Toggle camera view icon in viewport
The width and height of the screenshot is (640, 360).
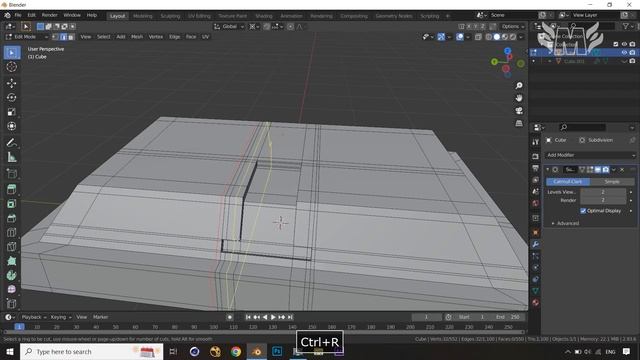coord(519,111)
